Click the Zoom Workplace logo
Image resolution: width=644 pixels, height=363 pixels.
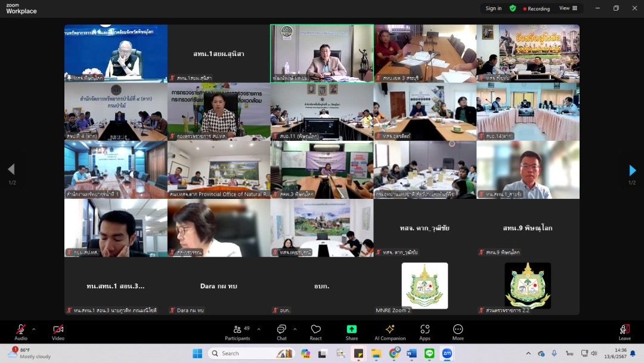tap(21, 8)
